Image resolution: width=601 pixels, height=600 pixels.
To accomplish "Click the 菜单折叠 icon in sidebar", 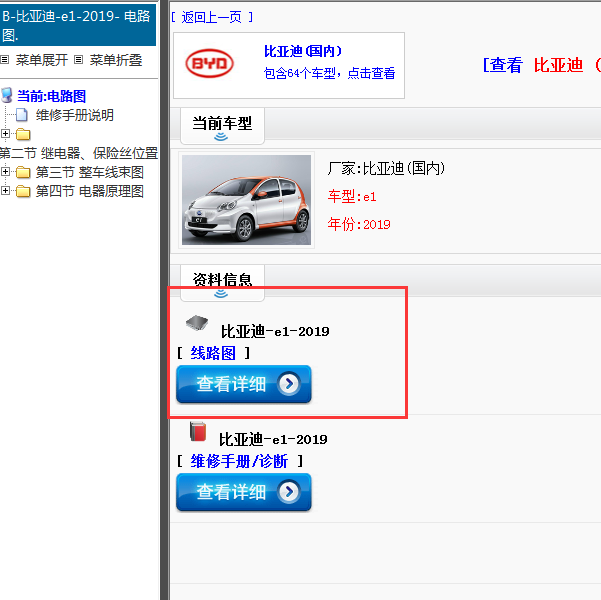I will point(79,60).
